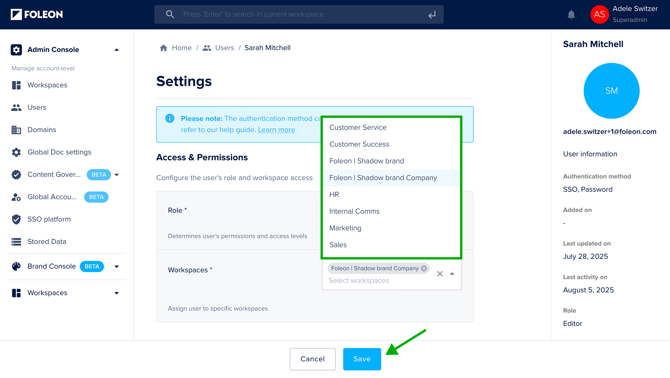This screenshot has height=378, width=670.
Task: Click the enter arrow icon in search bar
Action: (x=432, y=15)
